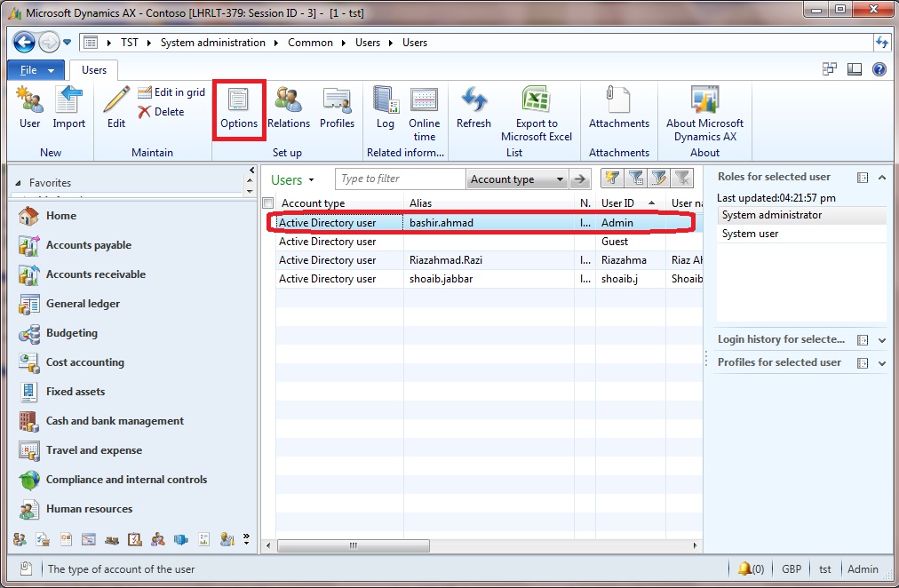Open the Users list title dropdown arrow
899x588 pixels.
[x=311, y=180]
